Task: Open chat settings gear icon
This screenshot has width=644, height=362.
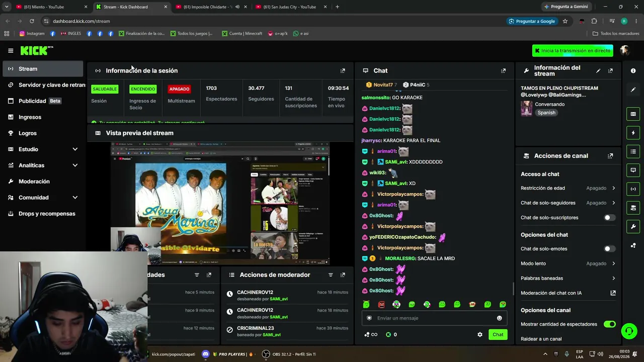Action: (x=479, y=335)
